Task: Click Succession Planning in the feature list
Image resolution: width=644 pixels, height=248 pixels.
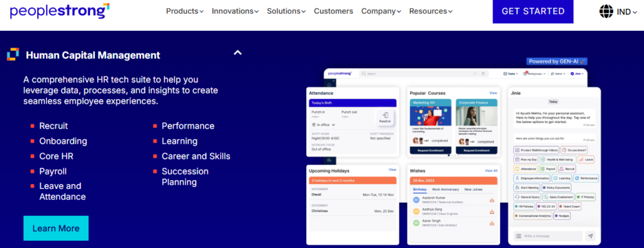Action: 186,176
